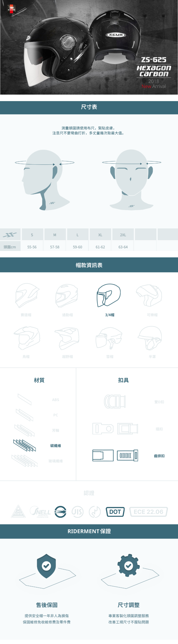Click the DOT certification badge
Image resolution: width=178 pixels, height=644 pixels.
(115, 512)
